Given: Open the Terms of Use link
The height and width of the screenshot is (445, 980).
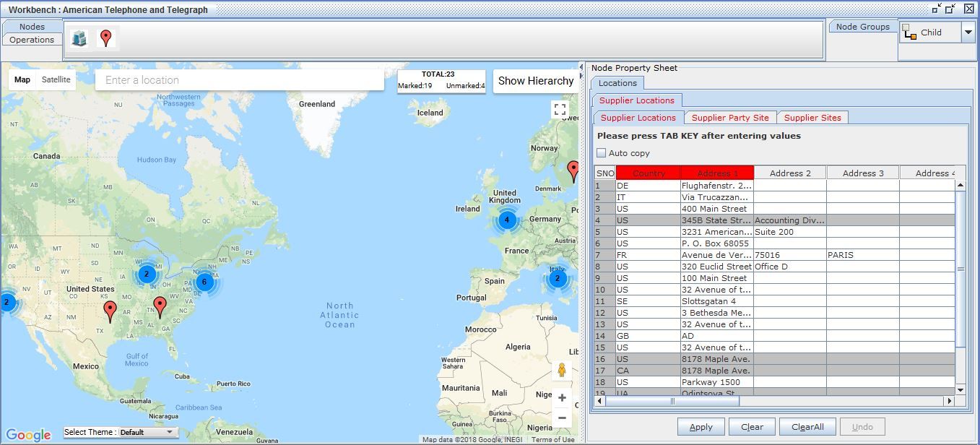Looking at the screenshot, I should [552, 439].
